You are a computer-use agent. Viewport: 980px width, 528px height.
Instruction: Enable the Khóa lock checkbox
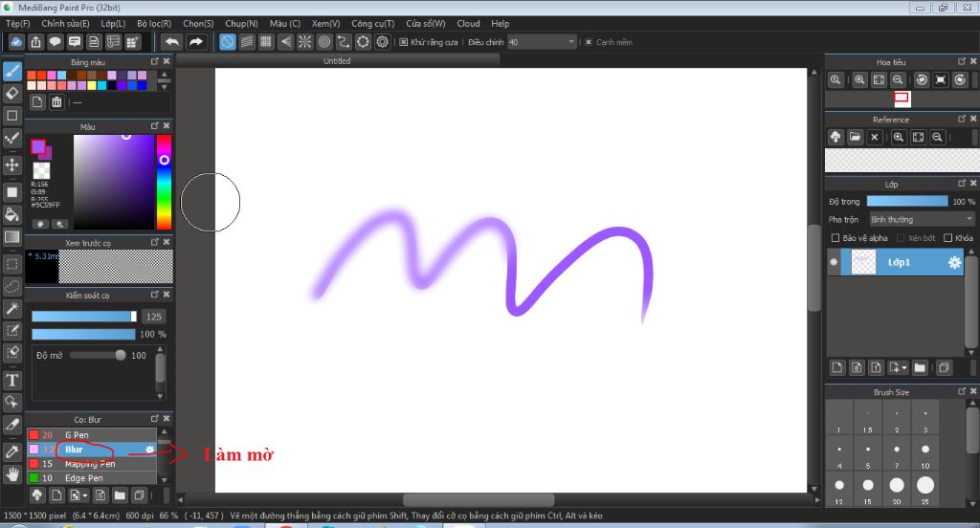click(x=948, y=237)
